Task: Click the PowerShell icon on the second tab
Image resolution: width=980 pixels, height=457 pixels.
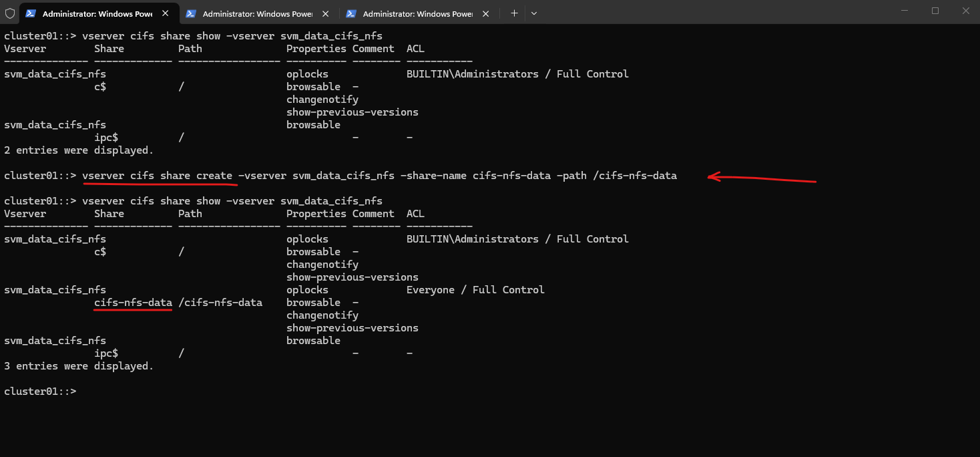Action: 191,13
